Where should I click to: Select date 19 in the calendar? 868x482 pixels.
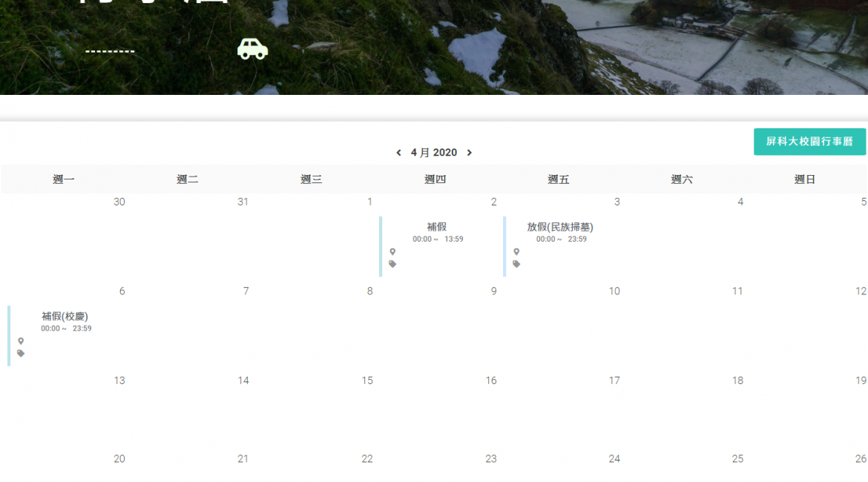coord(861,380)
